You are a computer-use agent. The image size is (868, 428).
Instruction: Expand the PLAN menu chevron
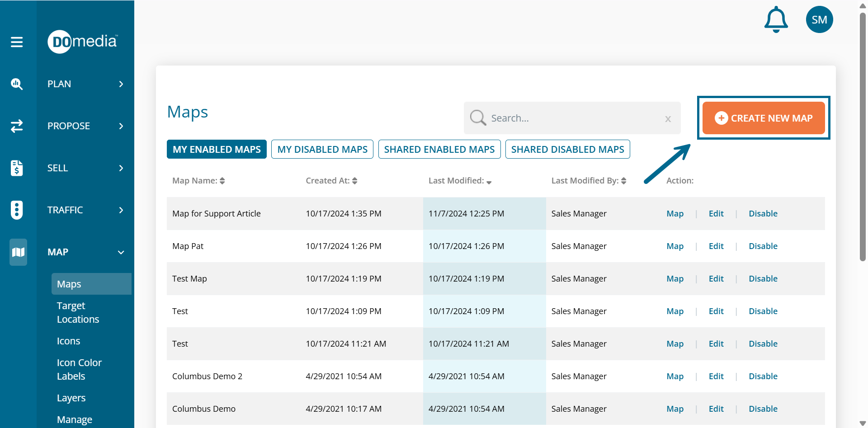pyautogui.click(x=121, y=84)
